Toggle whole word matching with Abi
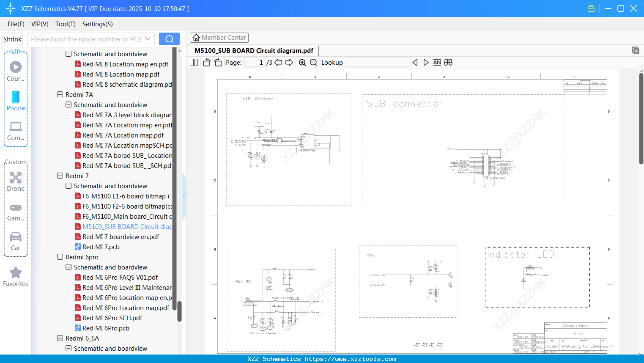This screenshot has width=644, height=363. (x=437, y=62)
